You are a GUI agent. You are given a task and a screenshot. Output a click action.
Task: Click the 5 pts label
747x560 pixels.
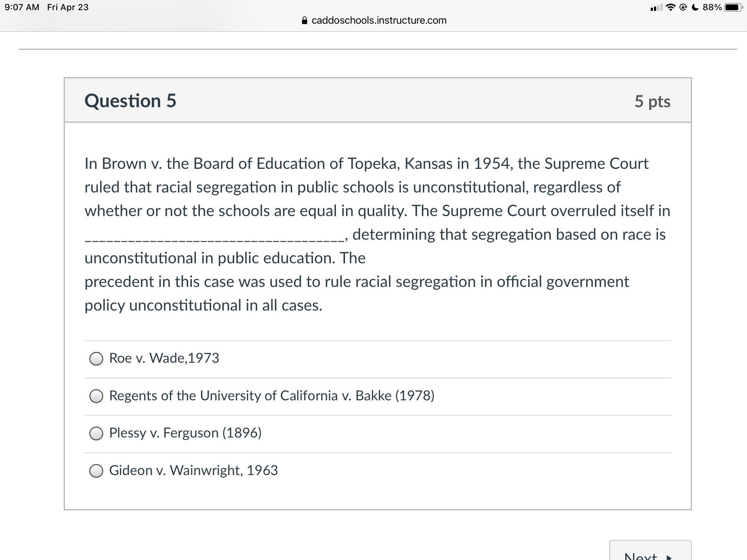tap(652, 101)
